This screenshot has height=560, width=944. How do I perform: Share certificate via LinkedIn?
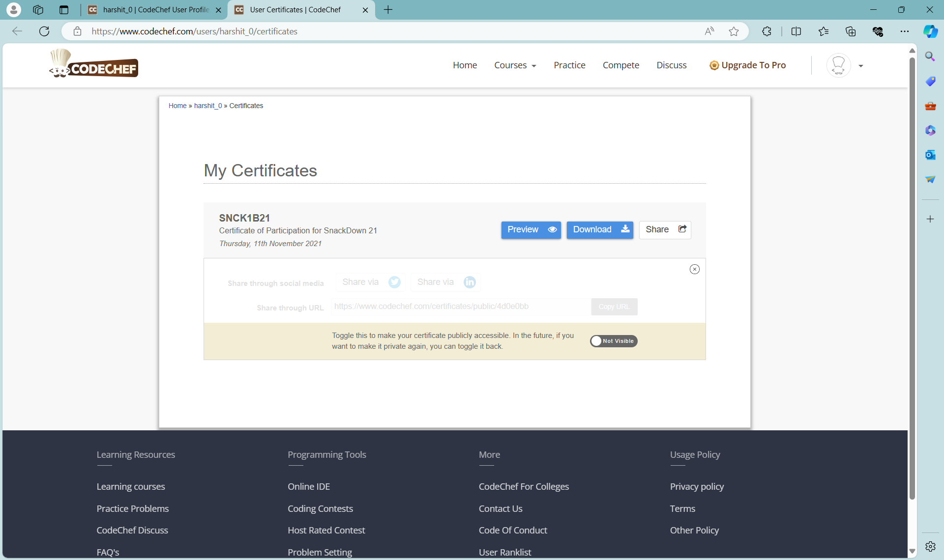click(x=445, y=282)
